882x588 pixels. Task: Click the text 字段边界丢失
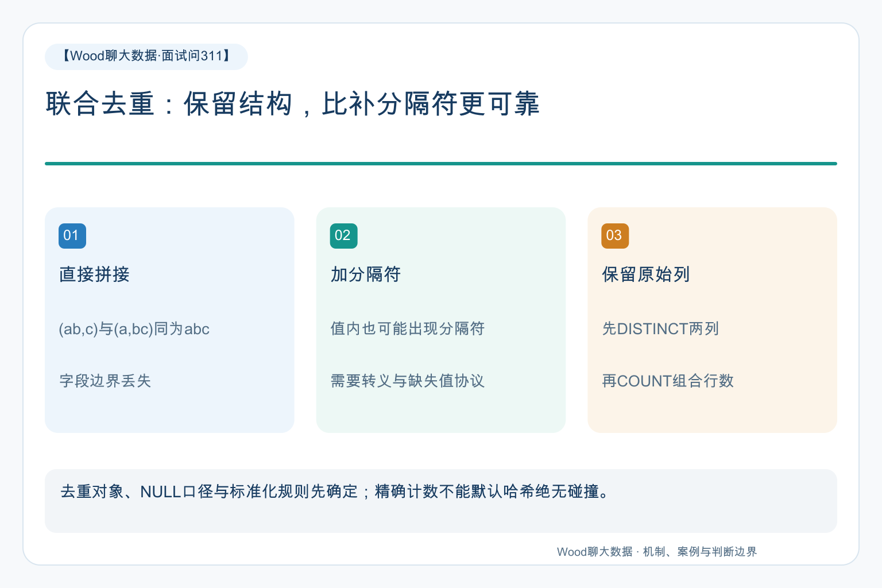(x=105, y=381)
